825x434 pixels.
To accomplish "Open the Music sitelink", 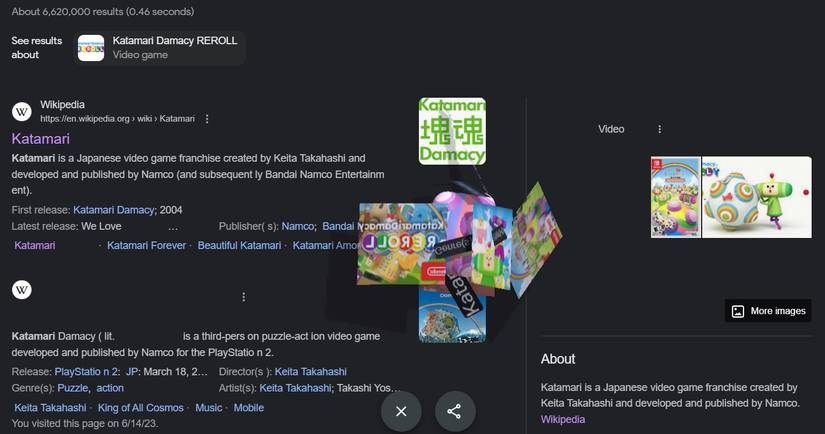I will click(x=209, y=408).
